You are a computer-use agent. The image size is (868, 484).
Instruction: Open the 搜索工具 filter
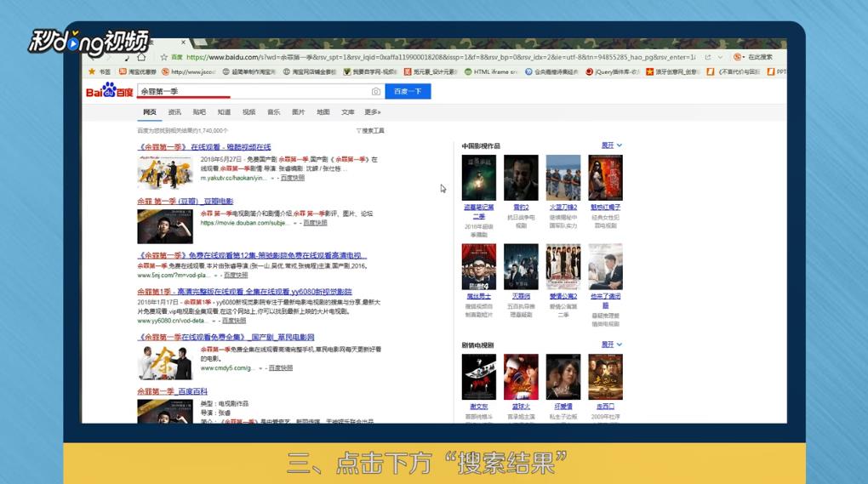(370, 130)
